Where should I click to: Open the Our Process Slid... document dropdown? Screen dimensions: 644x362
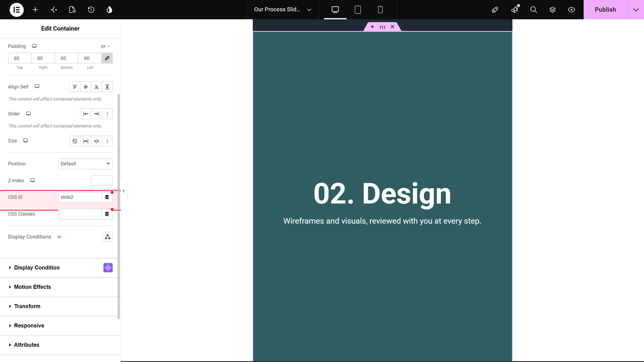coord(283,10)
